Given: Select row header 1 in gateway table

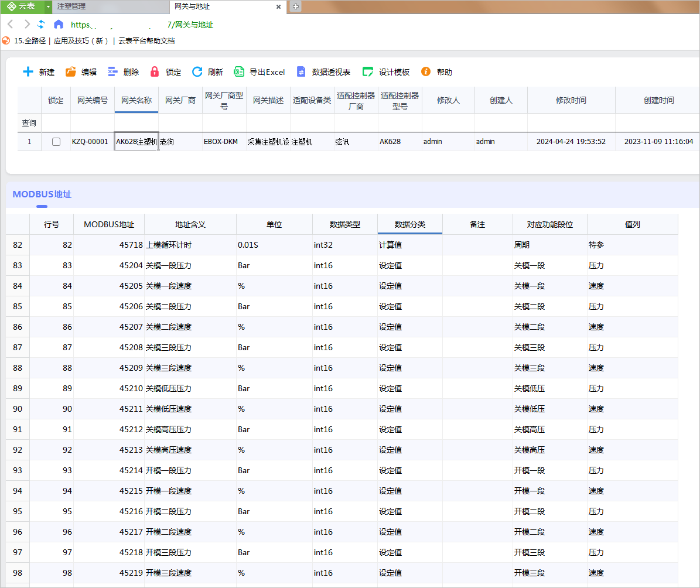Looking at the screenshot, I should [29, 142].
